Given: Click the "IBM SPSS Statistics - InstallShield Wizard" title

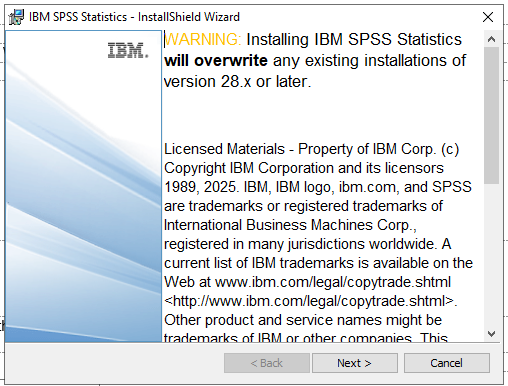Looking at the screenshot, I should click(x=134, y=17).
